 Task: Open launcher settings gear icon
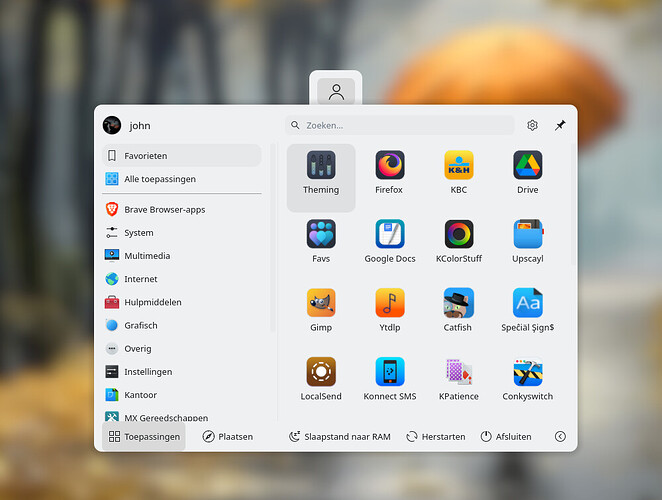(532, 125)
